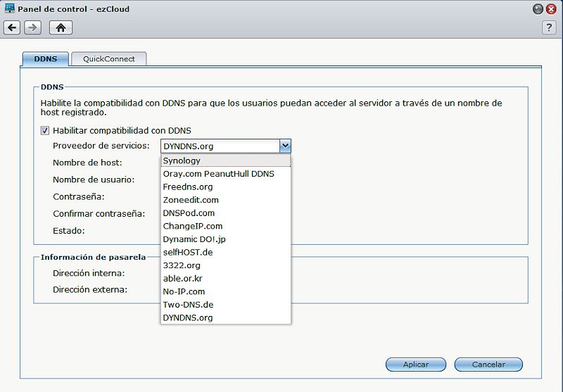Click the Aplicar button
The width and height of the screenshot is (563, 392).
[416, 365]
